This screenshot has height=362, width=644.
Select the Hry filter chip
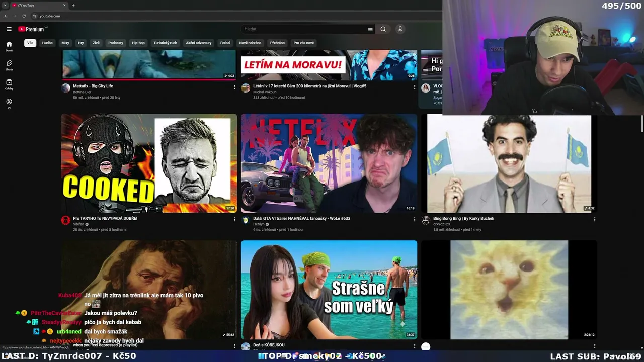click(x=81, y=43)
